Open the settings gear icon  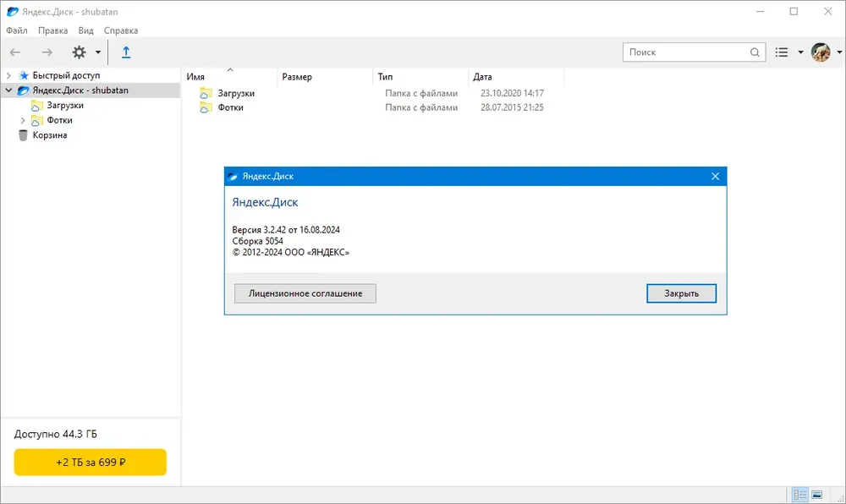point(80,52)
